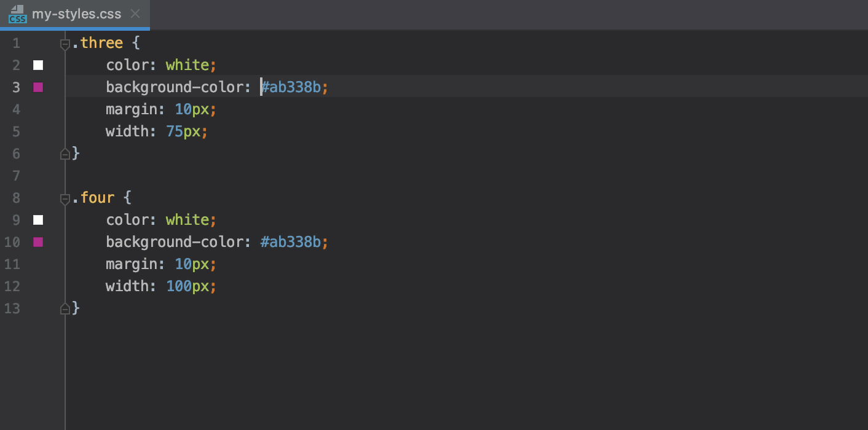Click the CSS file type icon in the editor tab
Image resolution: width=868 pixels, height=430 pixels.
point(17,14)
